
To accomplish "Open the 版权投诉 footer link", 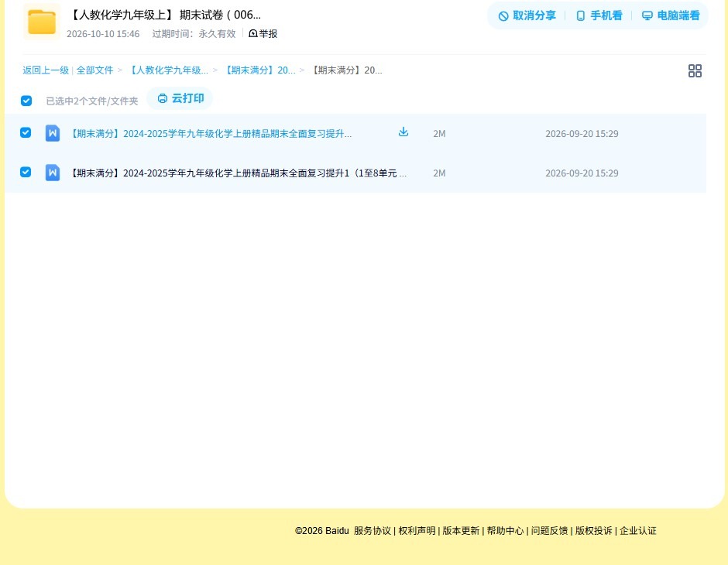I will [594, 531].
